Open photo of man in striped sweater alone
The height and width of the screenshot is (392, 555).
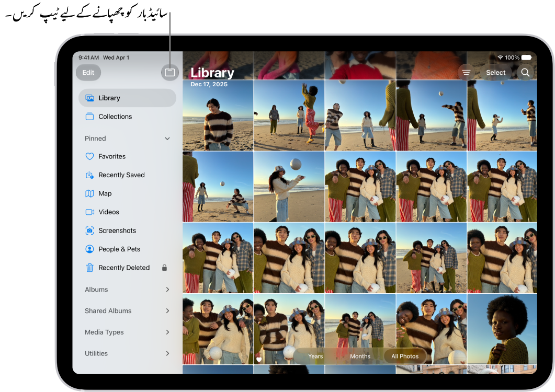click(x=218, y=116)
